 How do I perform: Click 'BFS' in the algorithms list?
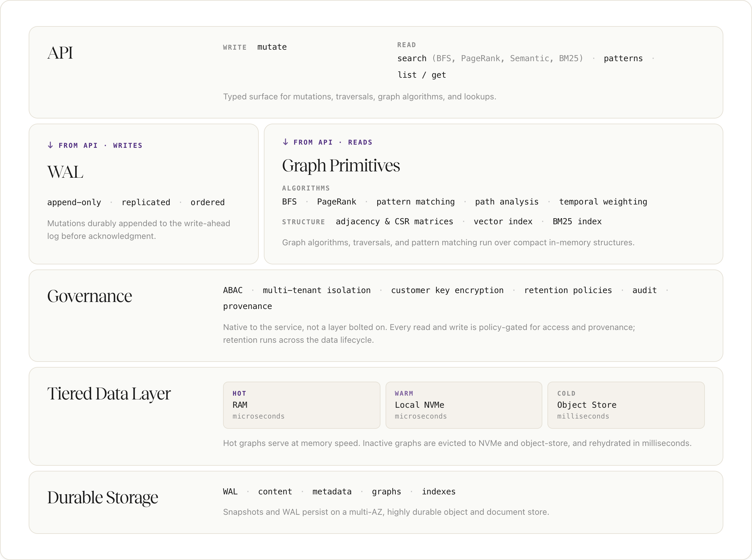point(289,202)
